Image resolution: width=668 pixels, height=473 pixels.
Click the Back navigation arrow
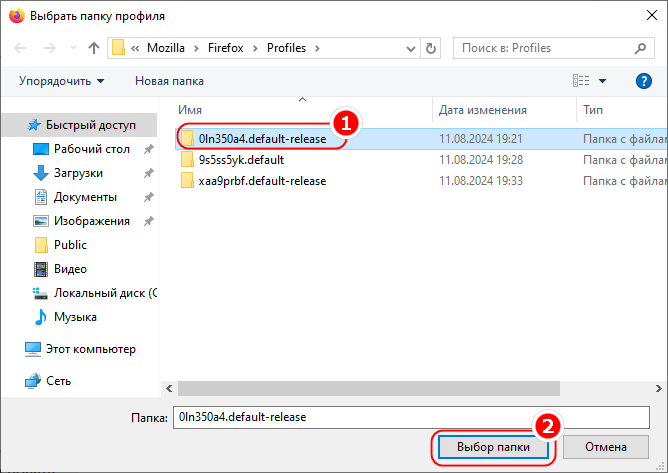click(22, 48)
